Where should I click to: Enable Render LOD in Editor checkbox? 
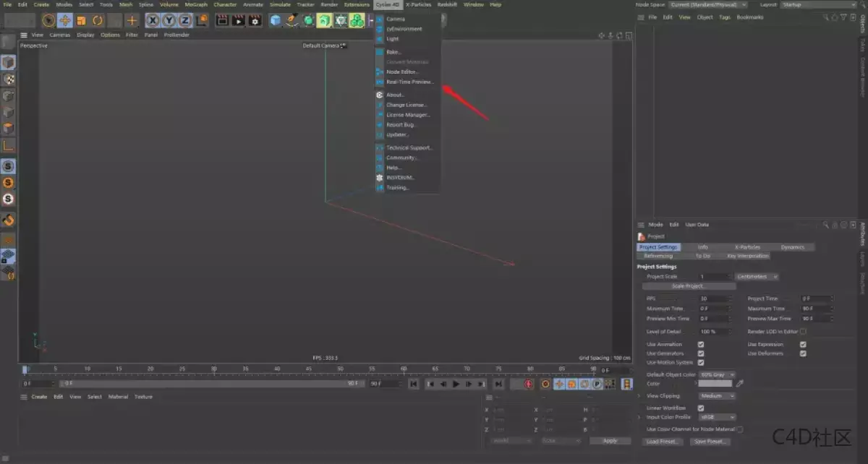(x=803, y=332)
